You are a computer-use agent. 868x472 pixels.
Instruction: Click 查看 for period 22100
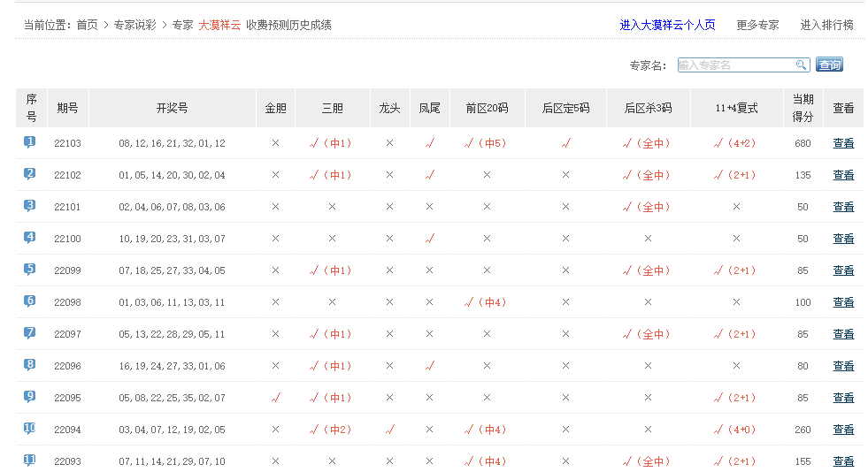(843, 239)
